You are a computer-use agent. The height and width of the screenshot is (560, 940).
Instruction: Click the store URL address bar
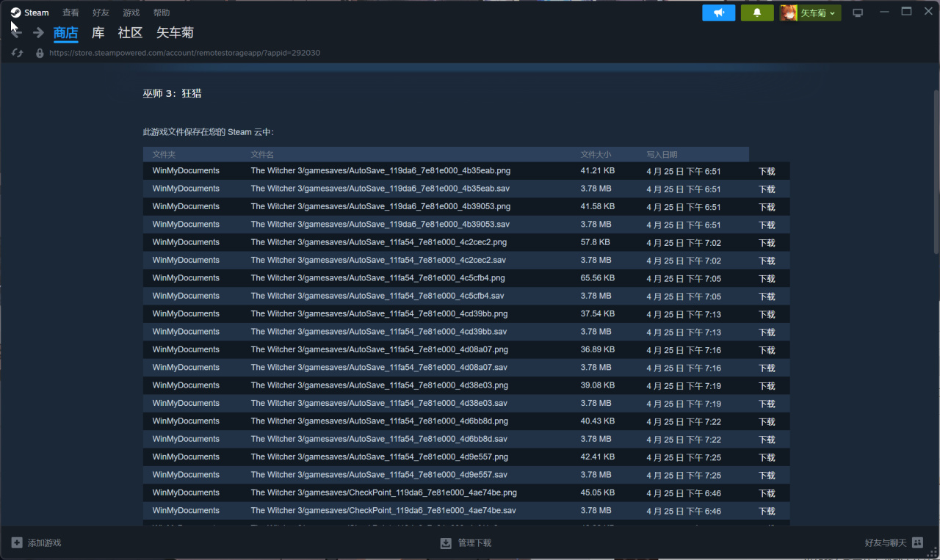[184, 53]
